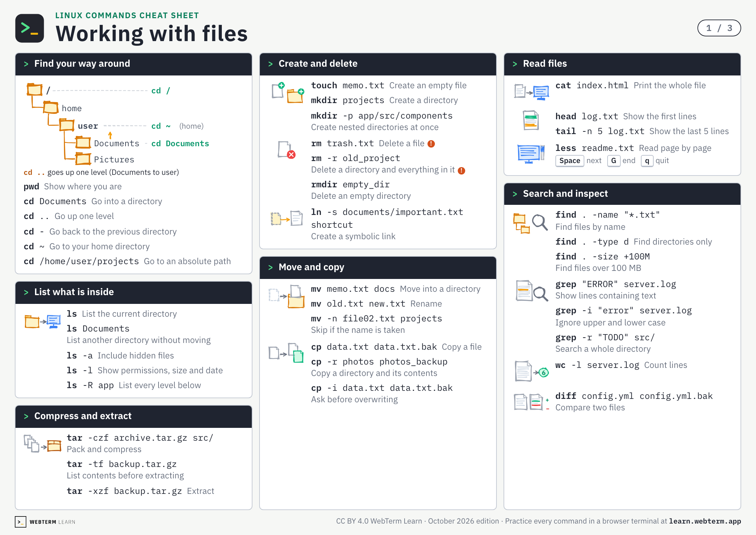The image size is (756, 535).
Task: Click 'tar -xzf backup.tar.gz' command
Action: [x=124, y=491]
